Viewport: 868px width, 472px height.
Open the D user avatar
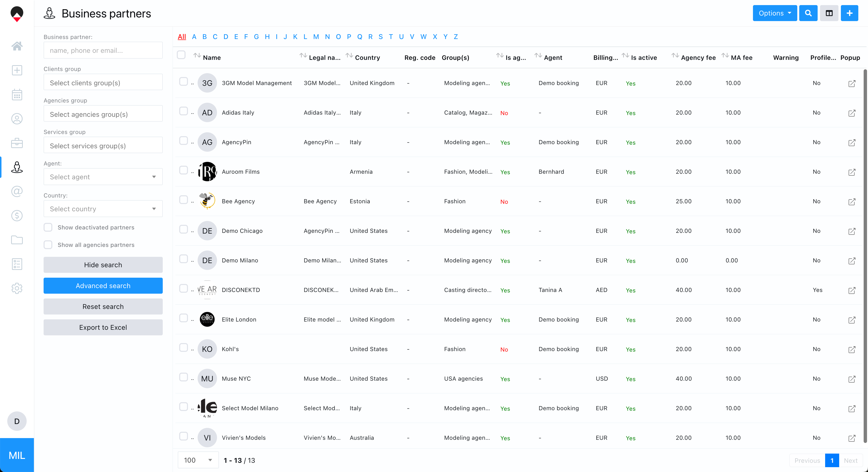[17, 421]
